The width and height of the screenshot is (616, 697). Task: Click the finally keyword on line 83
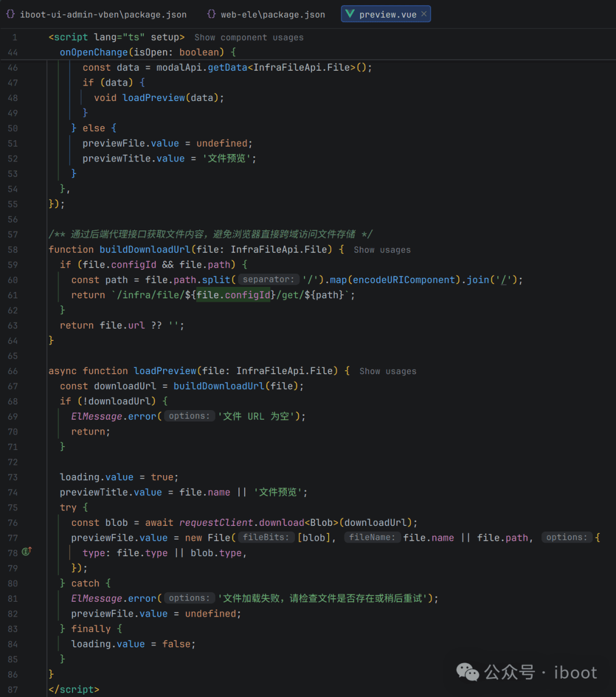(x=91, y=629)
